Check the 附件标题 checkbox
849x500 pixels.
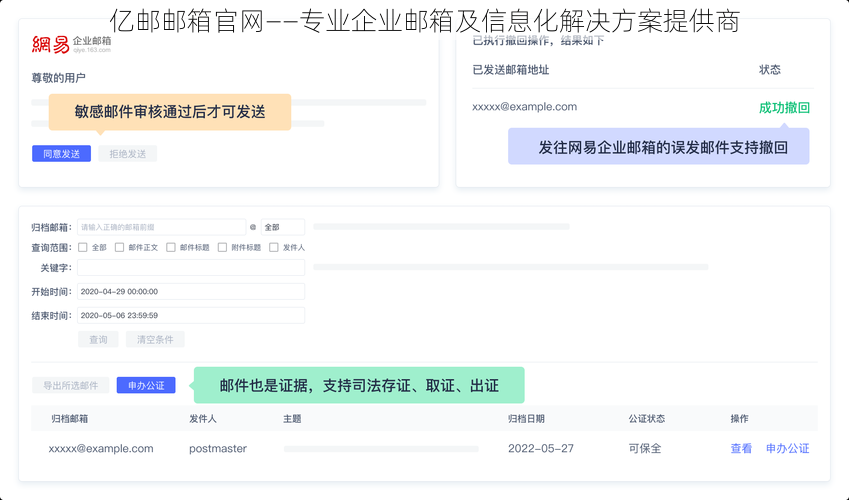pos(222,248)
